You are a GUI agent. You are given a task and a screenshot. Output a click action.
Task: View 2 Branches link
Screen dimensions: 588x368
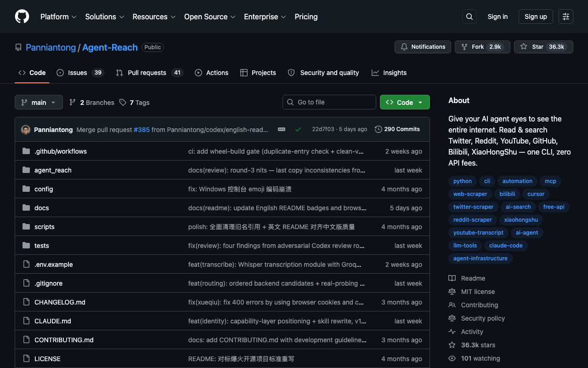[92, 103]
